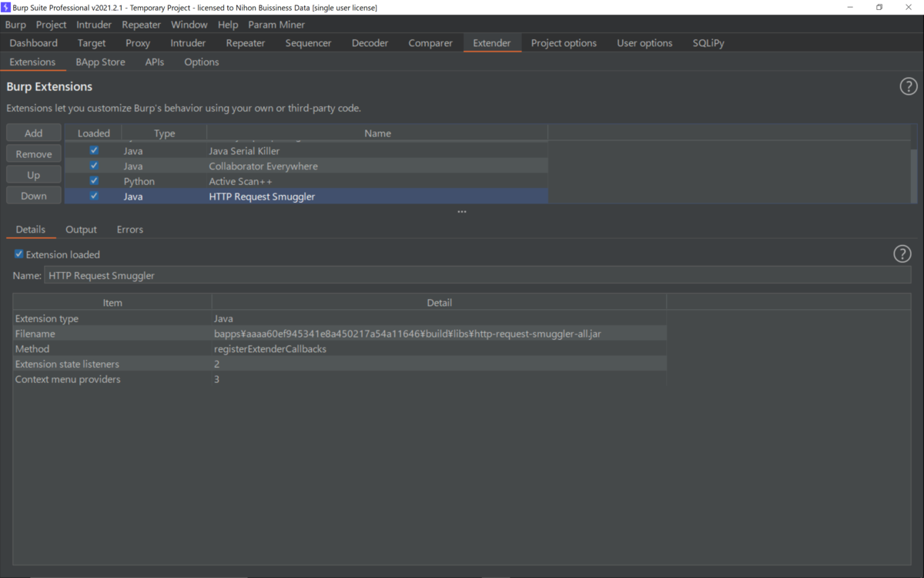Sort extensions by Type column header
Viewport: 924px width, 578px height.
tap(164, 133)
